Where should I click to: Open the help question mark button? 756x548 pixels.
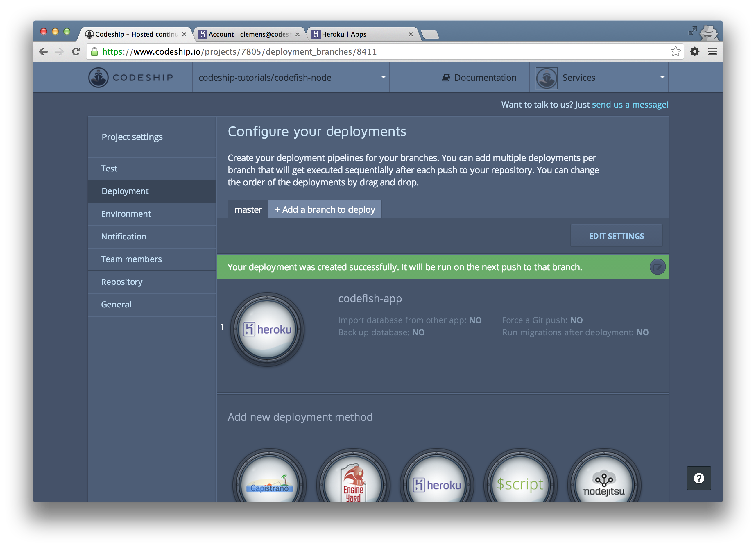pos(699,478)
